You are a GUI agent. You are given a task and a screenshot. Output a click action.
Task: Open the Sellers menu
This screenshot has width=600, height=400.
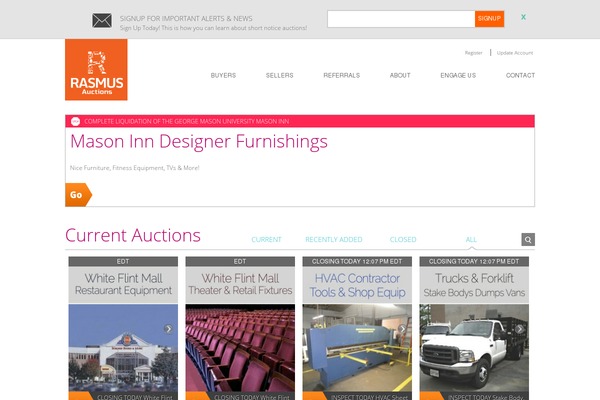279,76
